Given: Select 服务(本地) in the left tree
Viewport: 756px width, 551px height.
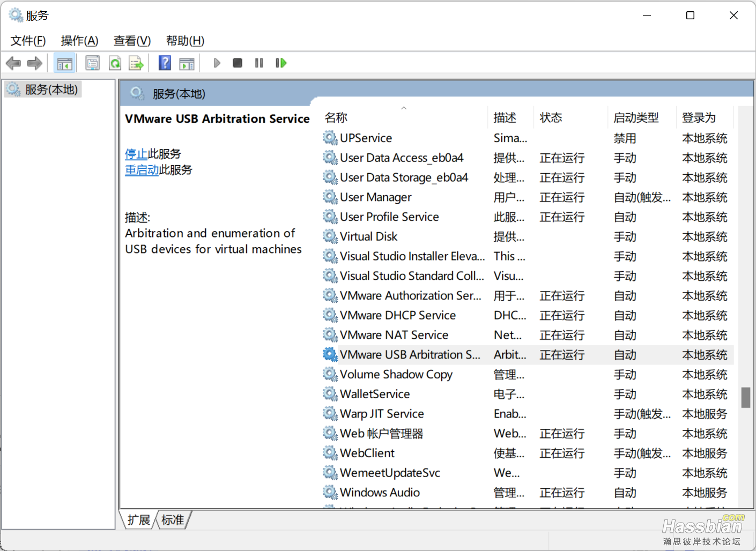Looking at the screenshot, I should (x=43, y=90).
